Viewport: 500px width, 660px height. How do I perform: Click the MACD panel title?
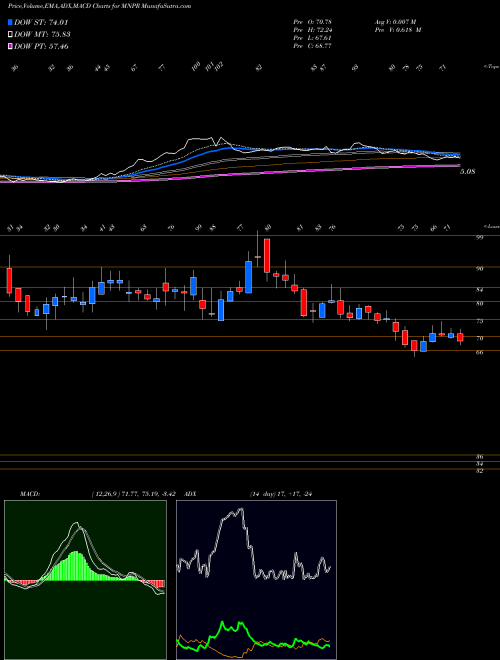pos(29,494)
